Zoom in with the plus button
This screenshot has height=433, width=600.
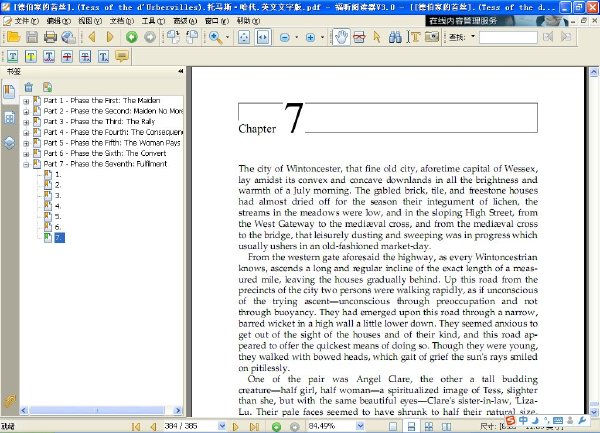pos(310,37)
